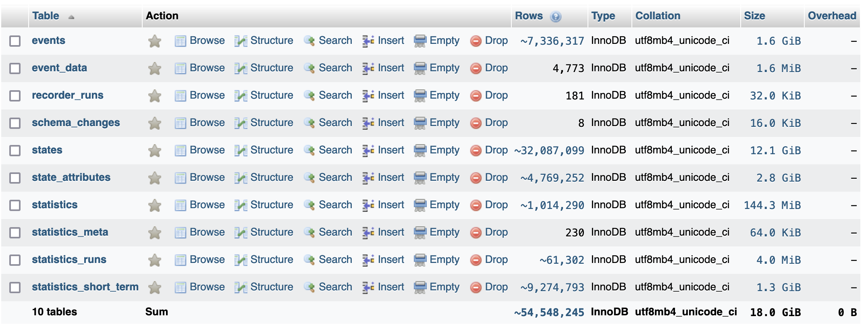
Task: Favorite the states table
Action: [x=155, y=150]
